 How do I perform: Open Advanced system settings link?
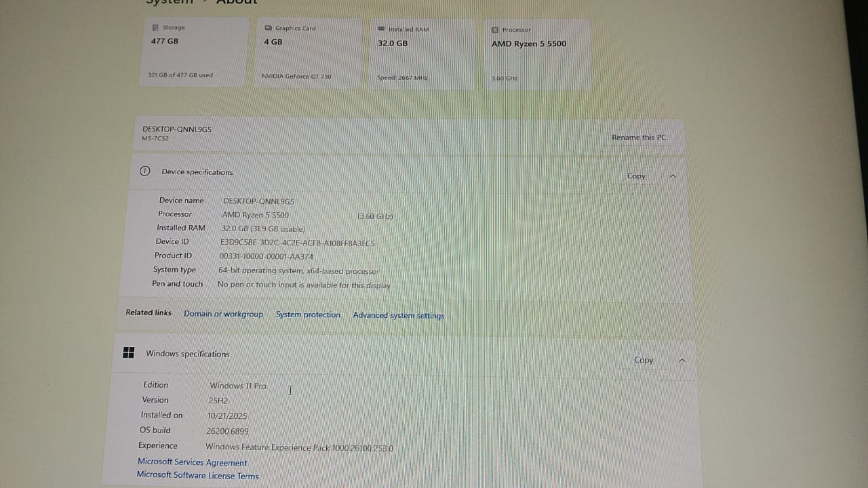(399, 315)
